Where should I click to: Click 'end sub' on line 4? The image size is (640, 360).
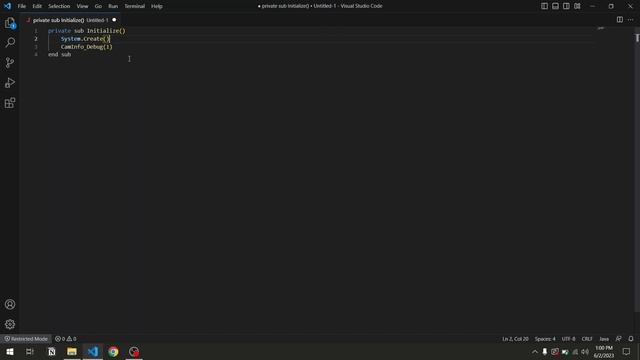pos(60,54)
